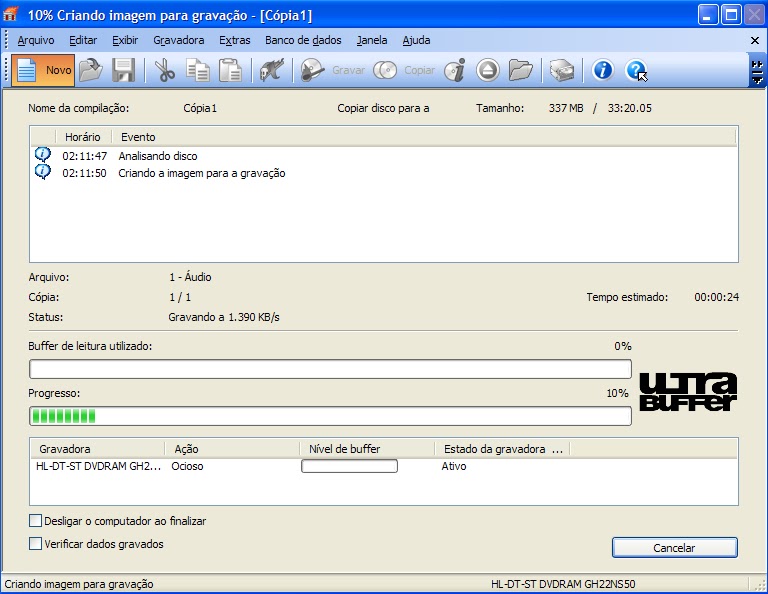The image size is (768, 594).
Task: Click the Nível de buffer bar in recorder row
Action: point(349,466)
